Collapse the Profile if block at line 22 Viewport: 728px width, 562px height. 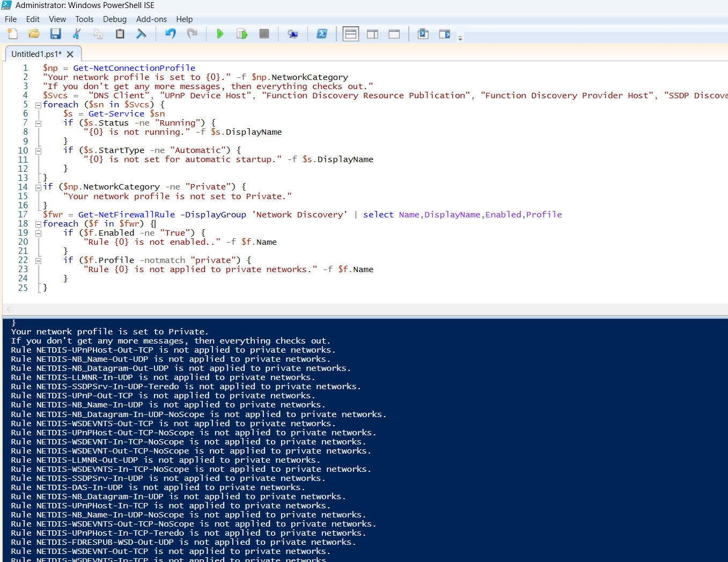38,261
